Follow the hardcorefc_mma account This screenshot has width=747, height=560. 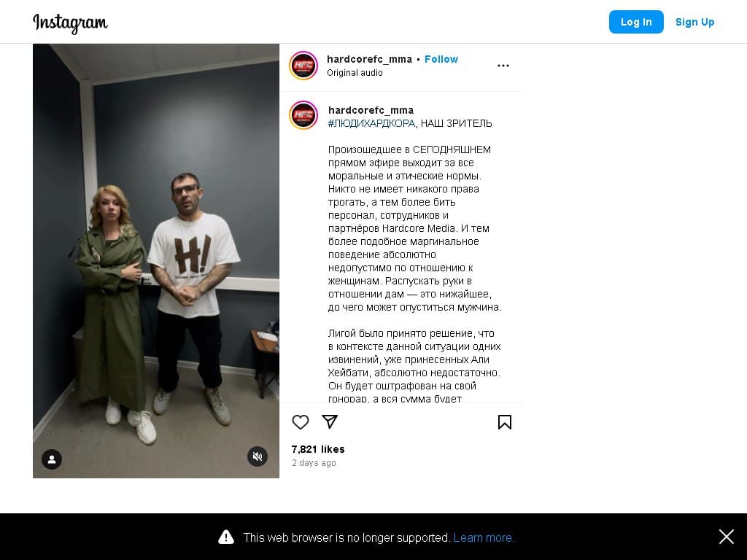tap(441, 59)
